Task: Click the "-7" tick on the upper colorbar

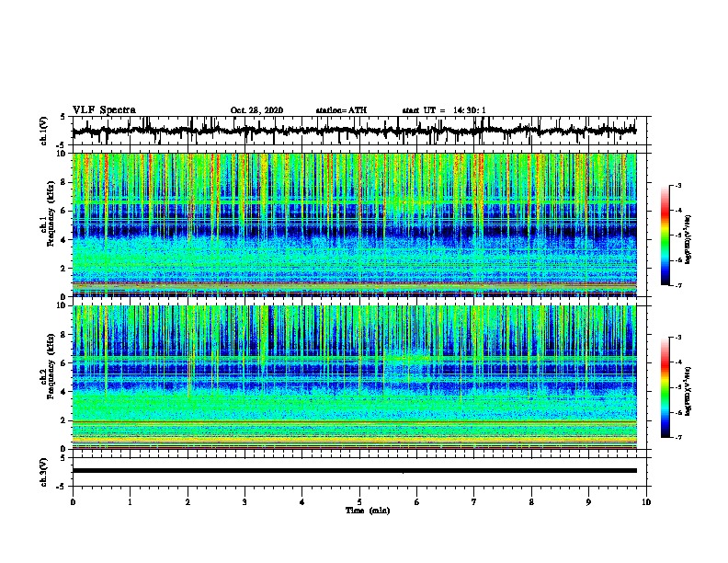Action: (677, 285)
